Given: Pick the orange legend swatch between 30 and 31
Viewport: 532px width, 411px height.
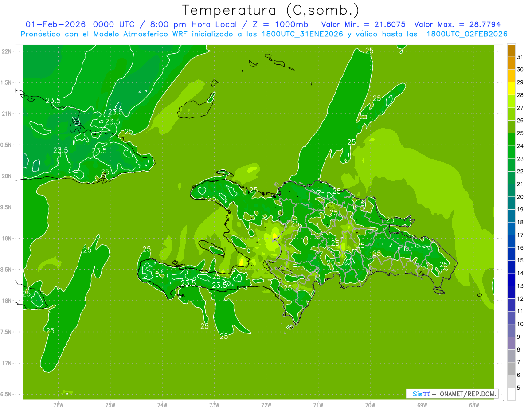Looking at the screenshot, I should point(511,63).
